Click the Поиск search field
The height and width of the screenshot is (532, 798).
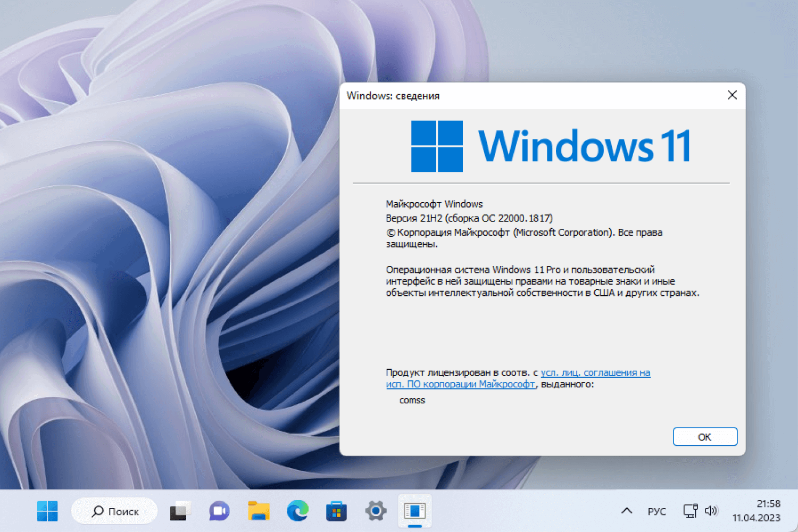(x=120, y=511)
